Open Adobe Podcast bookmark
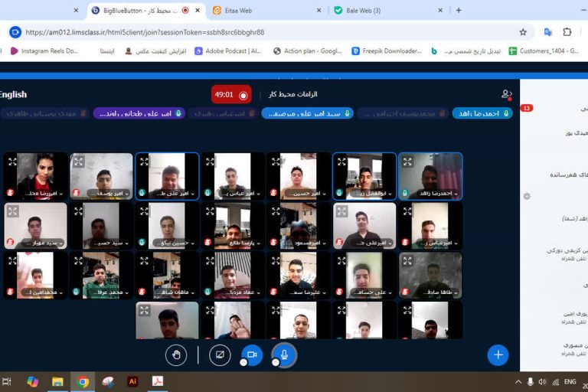588x392 pixels. [x=228, y=51]
